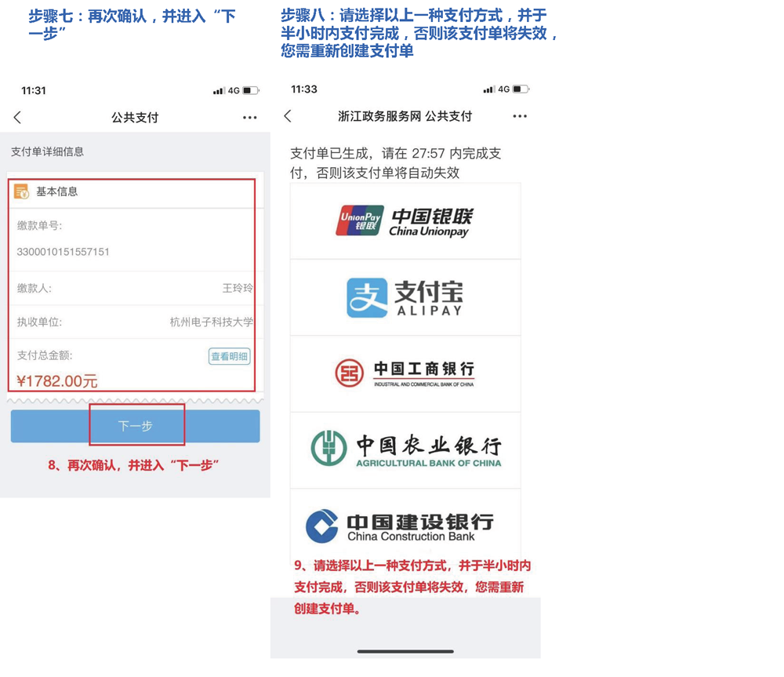Tap battery icon in 11:31 status bar
784x677 pixels.
click(250, 91)
